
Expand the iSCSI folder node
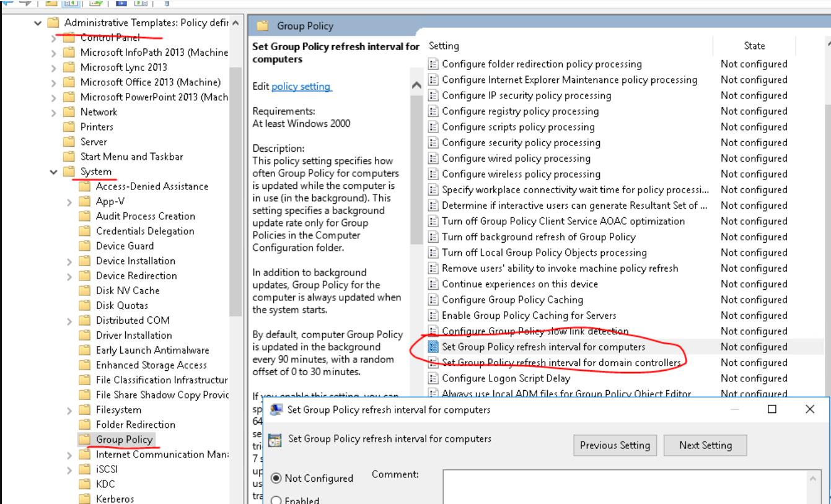coord(70,469)
